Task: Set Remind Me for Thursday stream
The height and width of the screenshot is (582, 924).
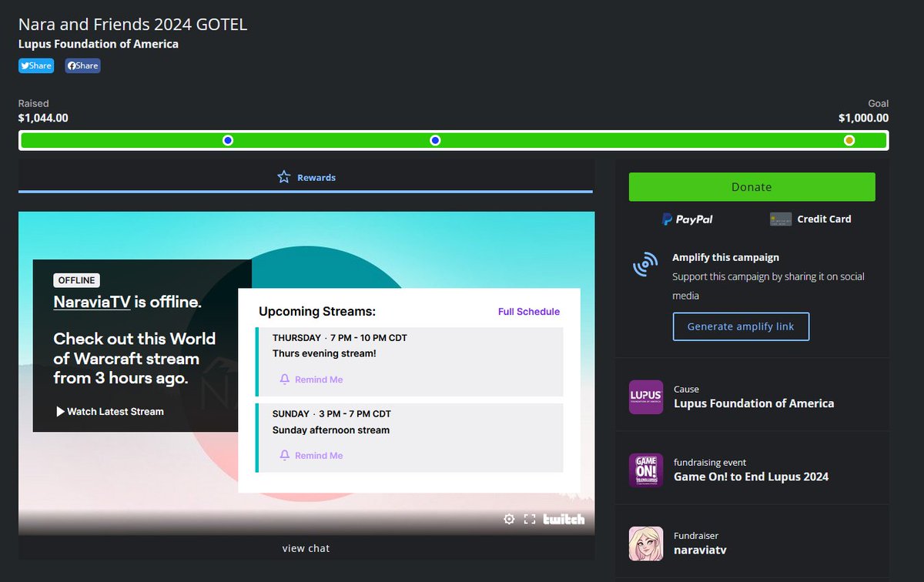Action: coord(311,380)
